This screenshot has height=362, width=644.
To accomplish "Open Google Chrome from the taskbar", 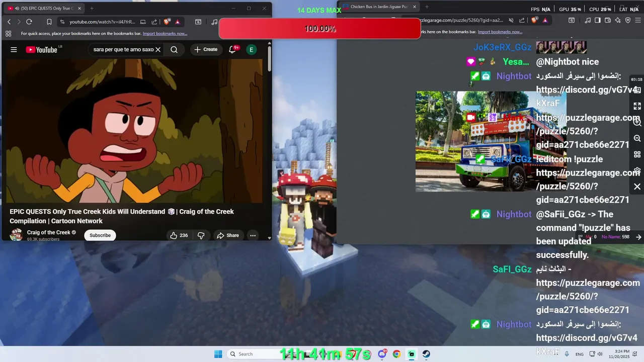I will pyautogui.click(x=396, y=354).
